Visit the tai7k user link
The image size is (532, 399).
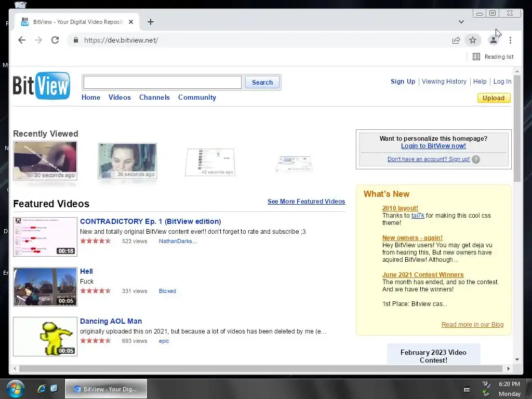[418, 216]
